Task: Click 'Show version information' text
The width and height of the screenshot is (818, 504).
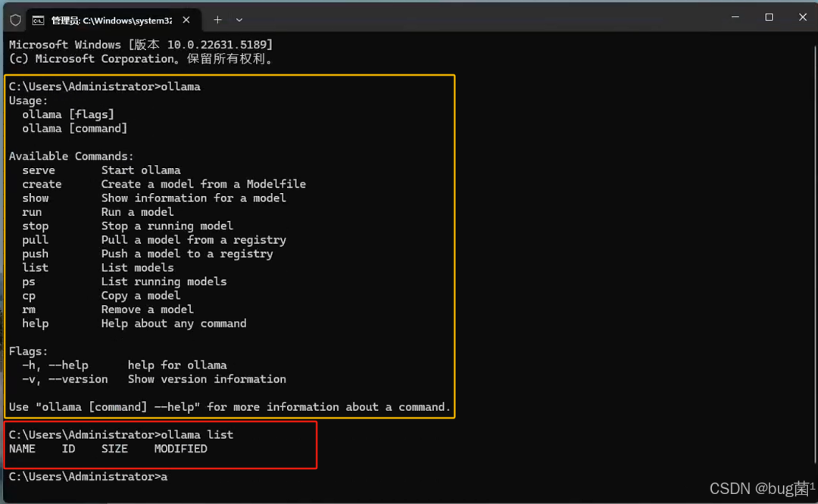Action: point(207,379)
